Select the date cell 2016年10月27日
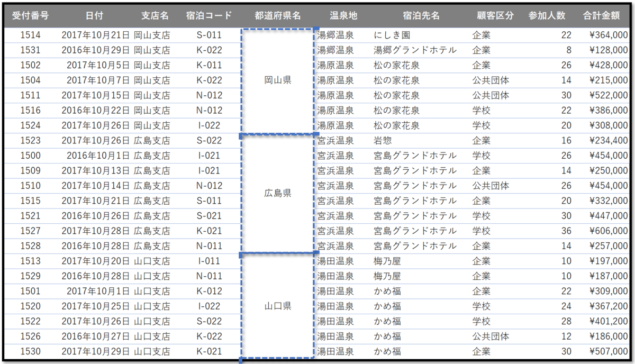Viewport: 635px width, 364px height. 96,336
